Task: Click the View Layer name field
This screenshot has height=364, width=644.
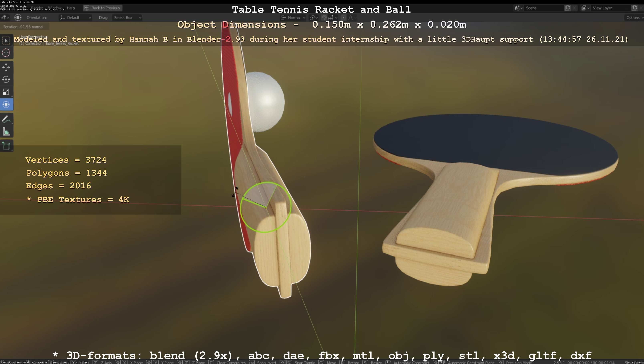Action: (611, 8)
